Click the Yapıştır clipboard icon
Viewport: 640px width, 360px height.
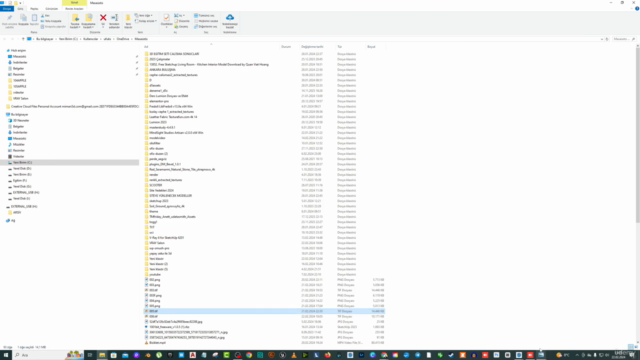point(34,18)
